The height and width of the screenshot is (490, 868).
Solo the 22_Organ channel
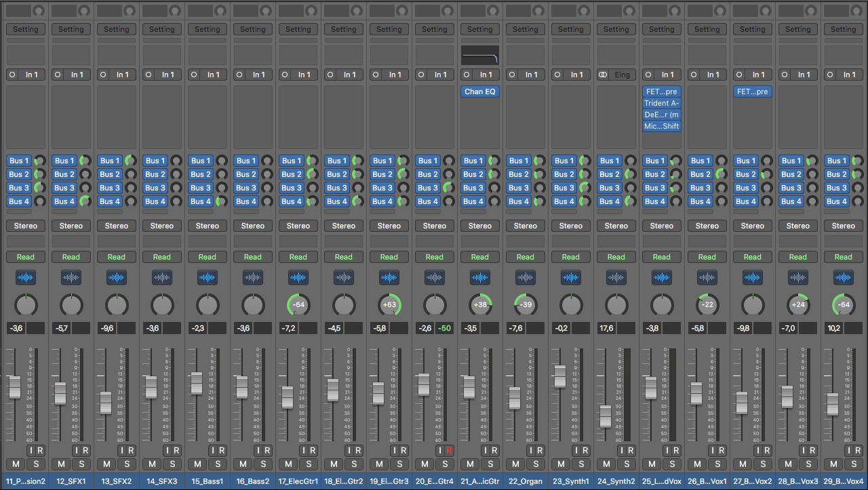[x=536, y=464]
